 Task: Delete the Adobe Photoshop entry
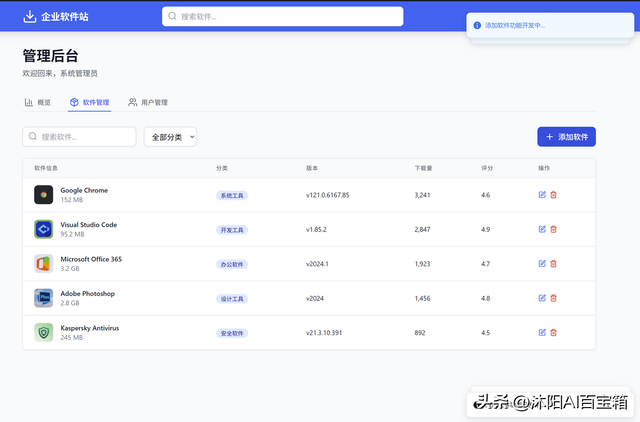click(x=553, y=298)
